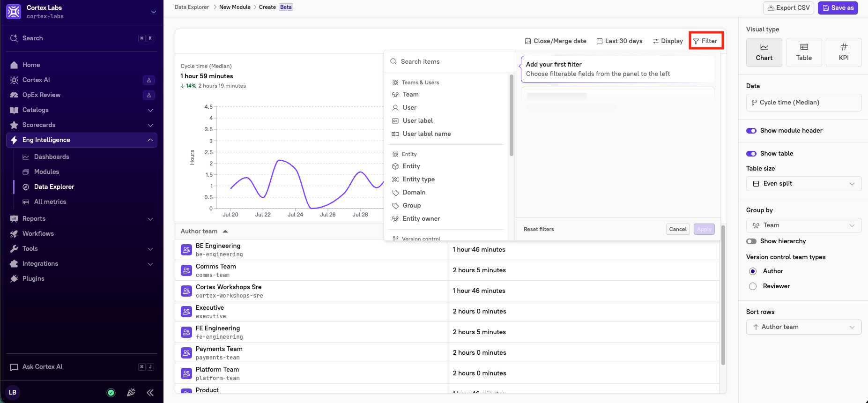
Task: Select the KPI visual type
Action: (x=844, y=52)
